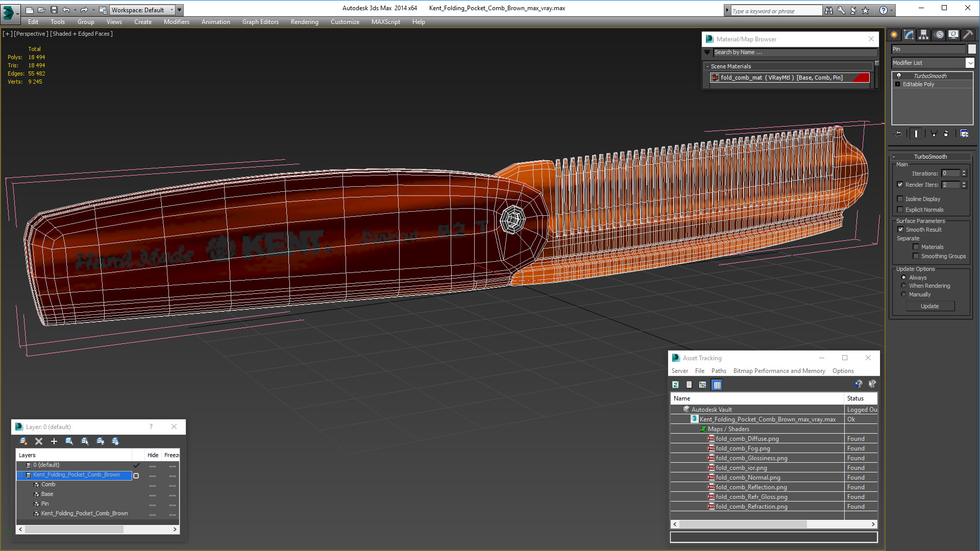Select When Rendering update option
The width and height of the screenshot is (980, 551).
(903, 286)
